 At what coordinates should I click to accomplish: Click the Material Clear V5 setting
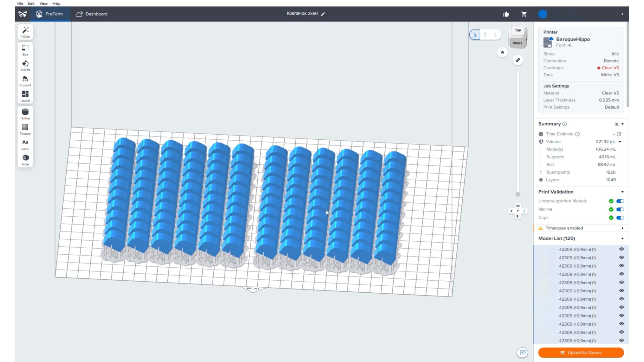[x=610, y=93]
